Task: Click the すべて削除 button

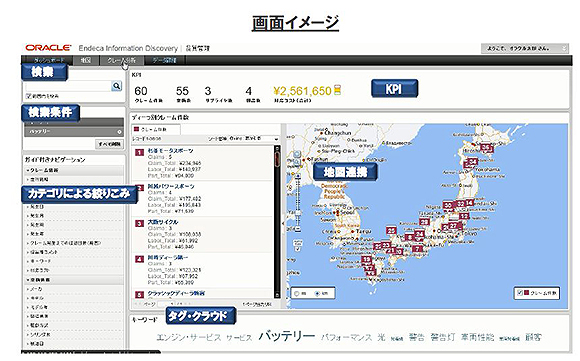Action: tap(109, 144)
